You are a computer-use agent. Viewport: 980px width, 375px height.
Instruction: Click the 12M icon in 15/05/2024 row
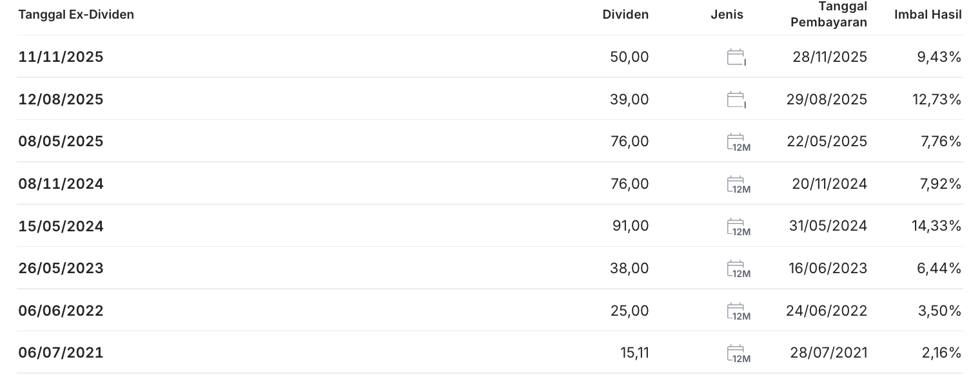coord(738,227)
